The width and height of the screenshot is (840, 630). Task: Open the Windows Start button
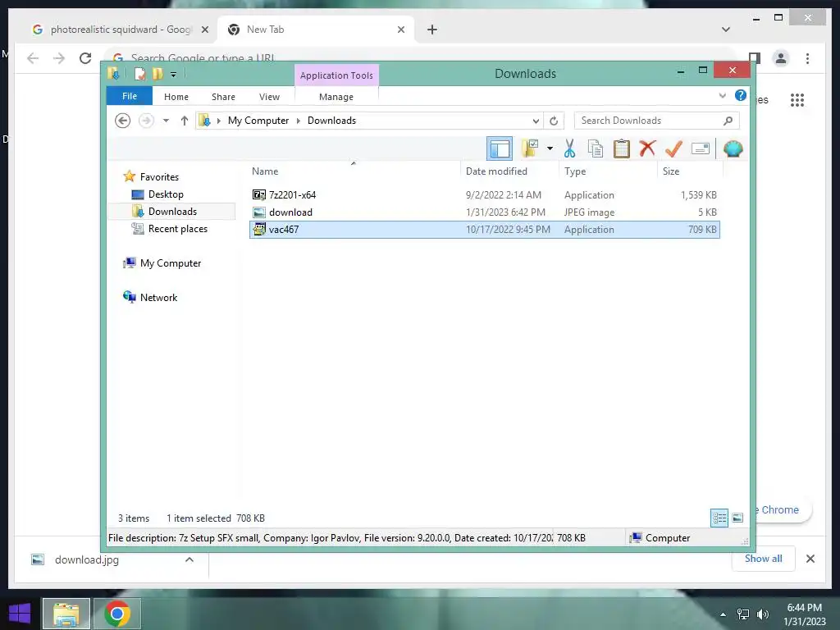coord(20,614)
